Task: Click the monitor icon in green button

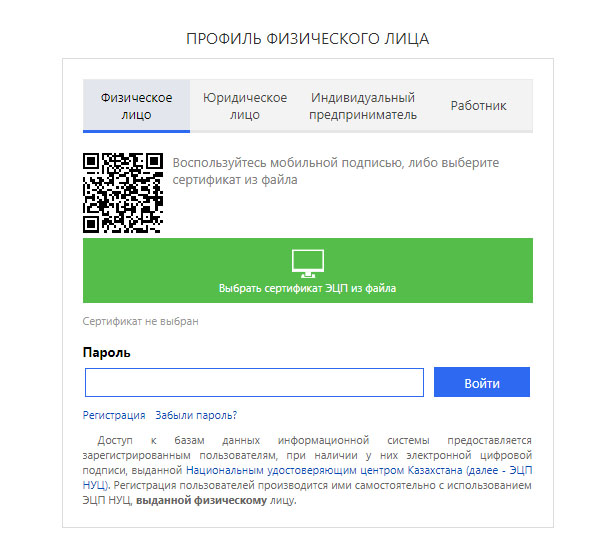Action: pos(308,263)
